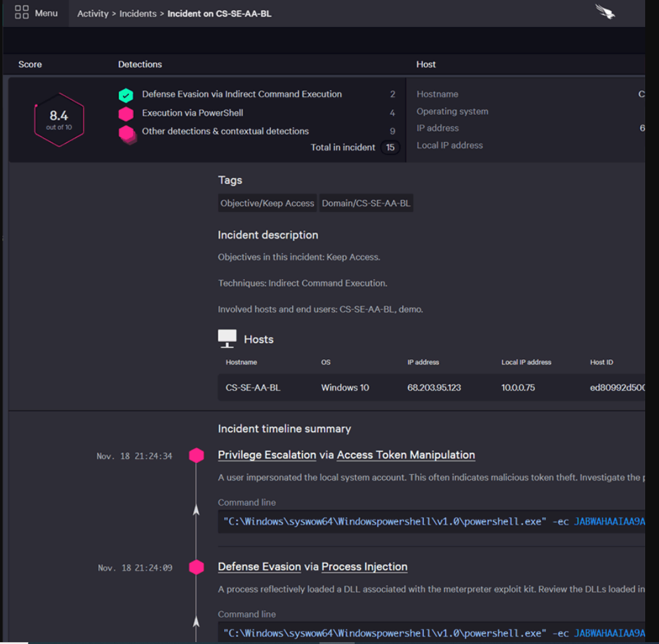Select the Nov. 18 21:24:09 timeline hexagon marker

196,567
